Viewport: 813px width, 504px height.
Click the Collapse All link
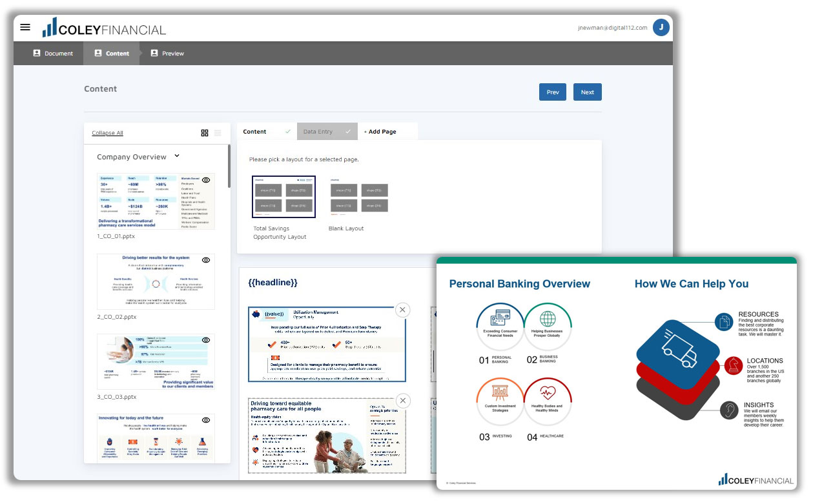[107, 133]
